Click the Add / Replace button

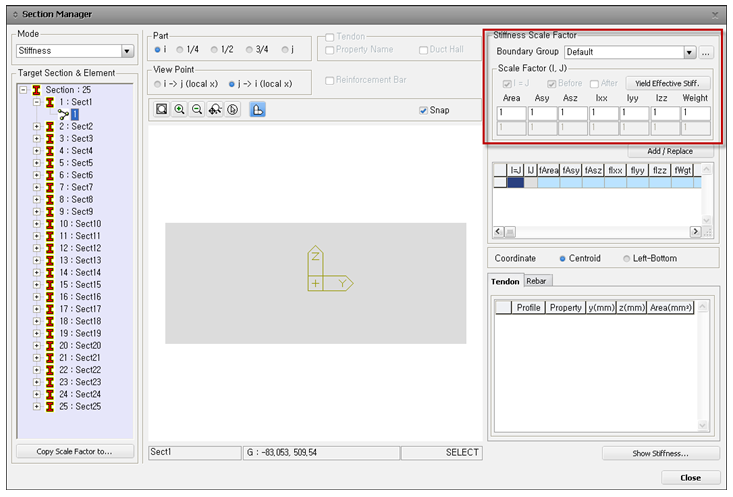[670, 151]
